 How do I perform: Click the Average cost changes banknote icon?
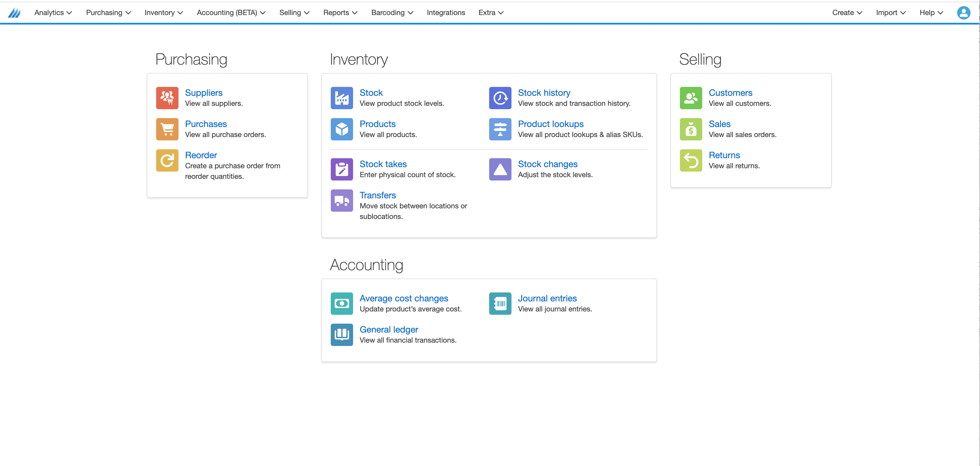pyautogui.click(x=342, y=303)
